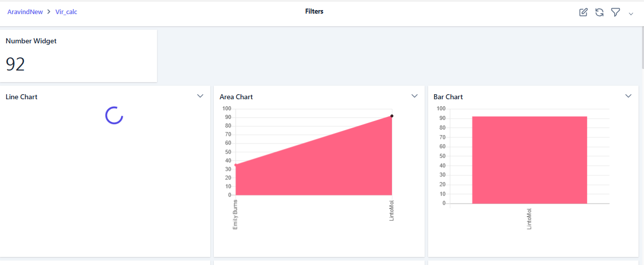644x265 pixels.
Task: Select the Emily Burns data point on Area Chart
Action: pyautogui.click(x=235, y=165)
